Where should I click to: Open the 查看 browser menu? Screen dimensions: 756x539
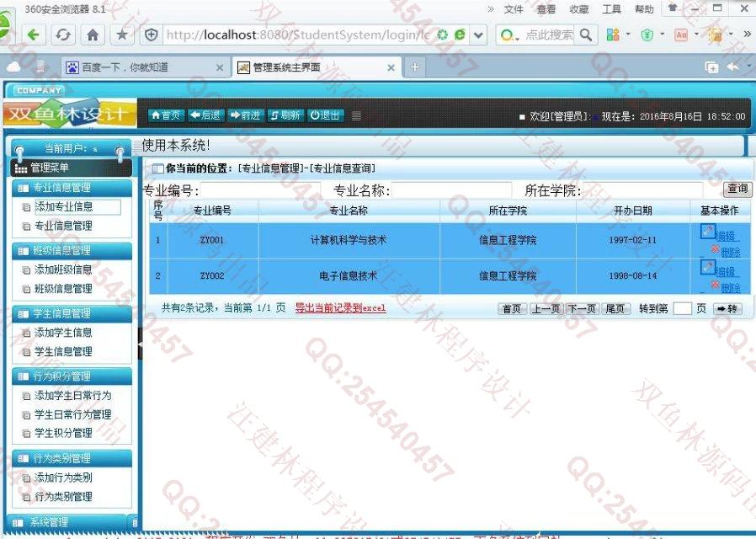point(546,9)
